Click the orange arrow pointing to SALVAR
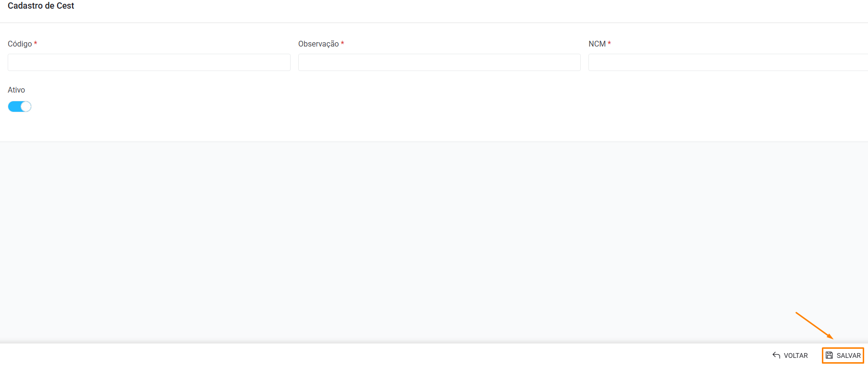Viewport: 868px width, 367px height. (814, 326)
